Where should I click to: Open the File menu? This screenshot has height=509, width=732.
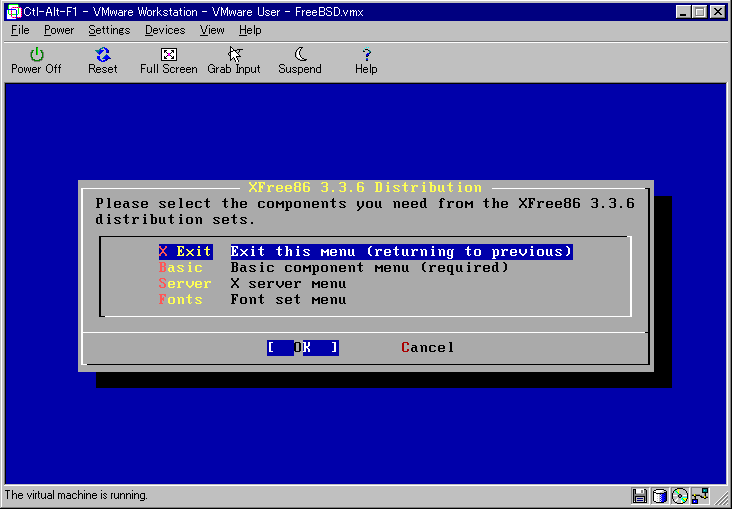coord(20,30)
